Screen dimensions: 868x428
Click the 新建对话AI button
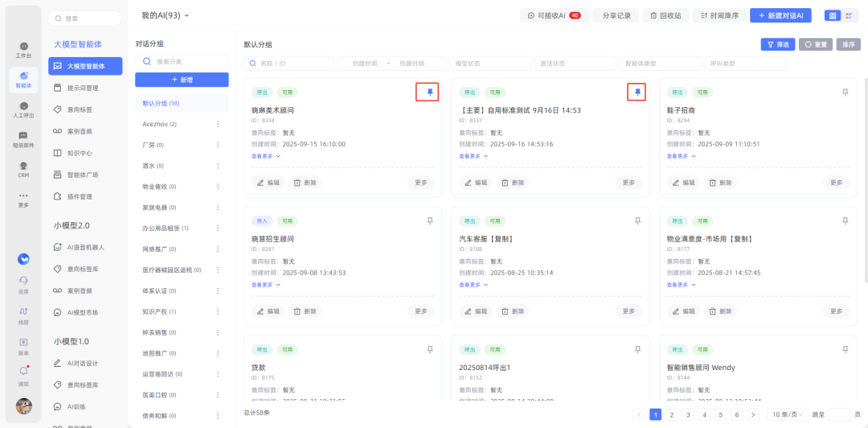(780, 15)
